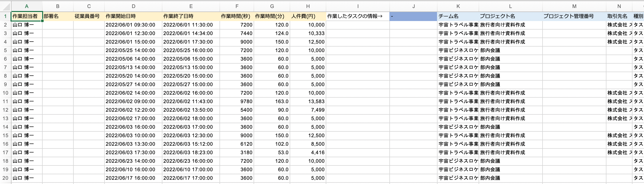Click the 従業員番号 header cell

[89, 16]
